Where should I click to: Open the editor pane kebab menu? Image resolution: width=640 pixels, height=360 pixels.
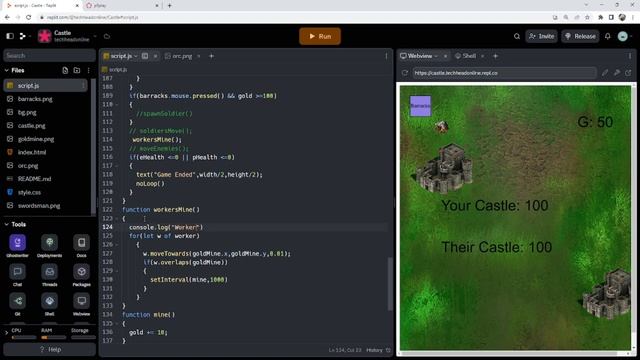click(x=386, y=56)
